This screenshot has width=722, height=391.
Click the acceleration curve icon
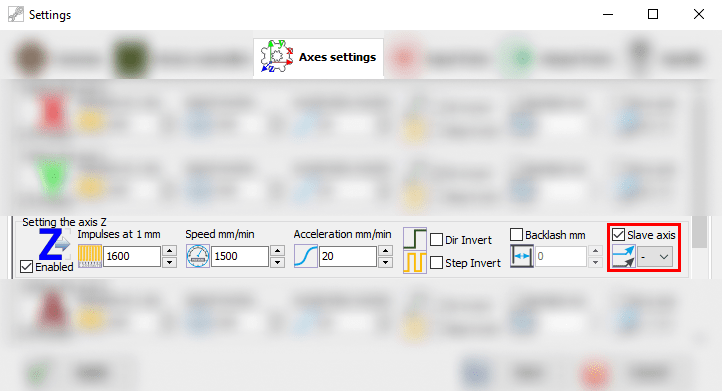coord(306,256)
